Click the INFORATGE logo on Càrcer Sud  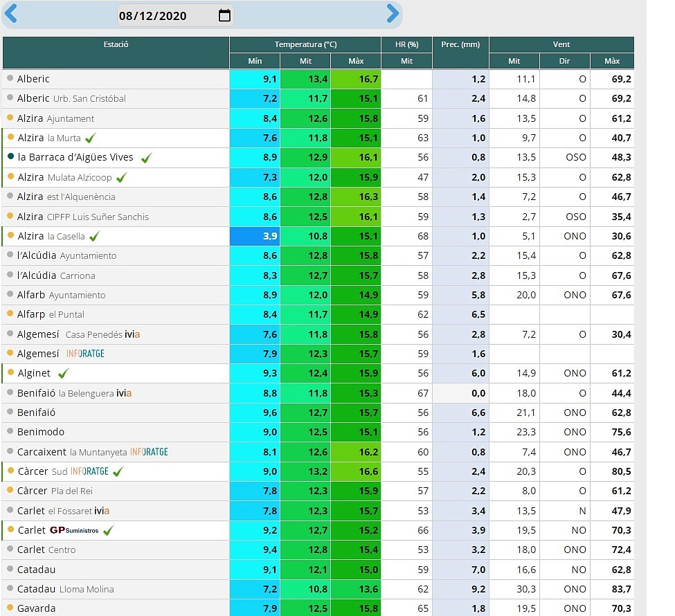click(x=89, y=471)
